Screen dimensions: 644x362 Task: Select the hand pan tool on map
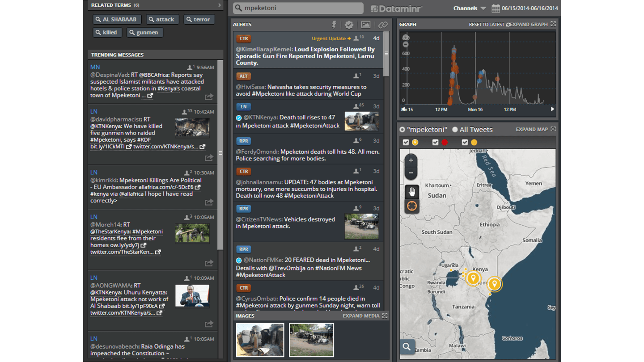tap(411, 192)
